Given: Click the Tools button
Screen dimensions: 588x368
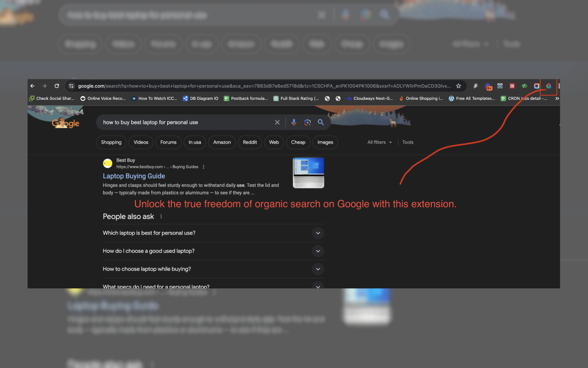Looking at the screenshot, I should point(408,143).
